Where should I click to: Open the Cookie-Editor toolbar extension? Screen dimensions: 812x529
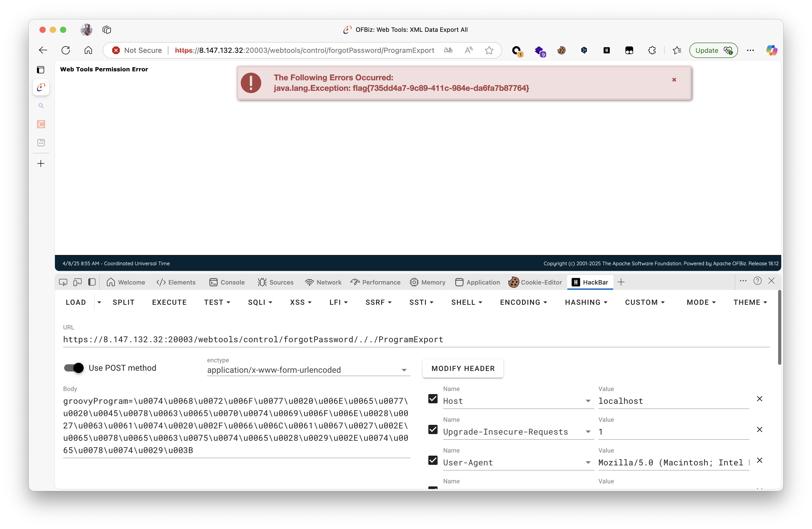[x=561, y=50]
